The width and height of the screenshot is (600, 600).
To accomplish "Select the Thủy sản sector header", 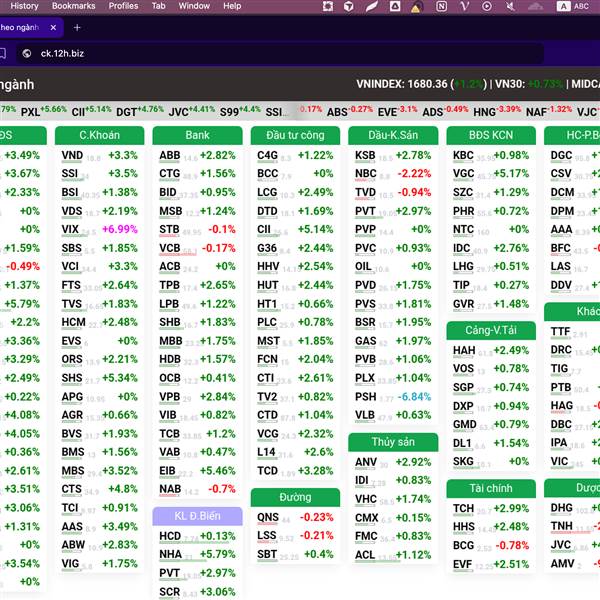I will point(393,442).
